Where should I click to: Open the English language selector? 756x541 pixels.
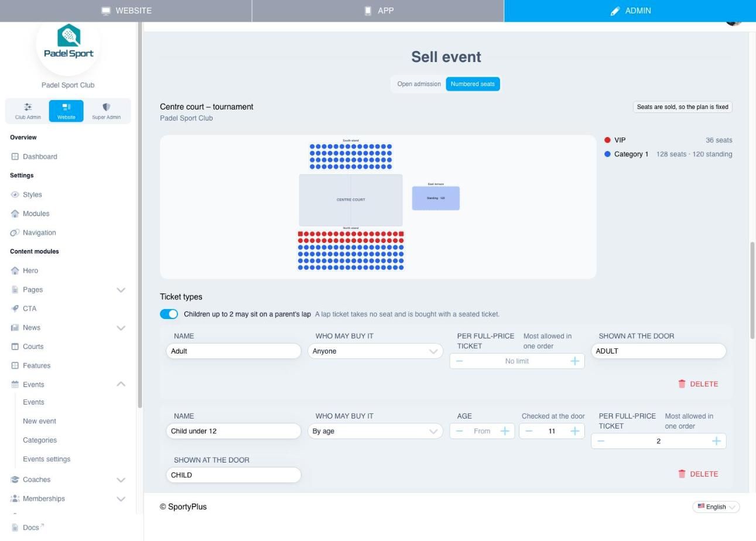coord(716,507)
